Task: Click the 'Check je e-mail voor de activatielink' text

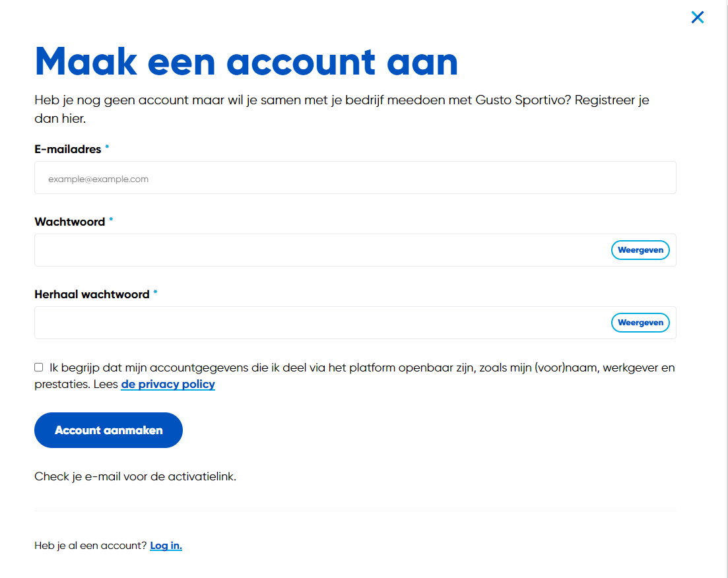Action: (x=135, y=477)
